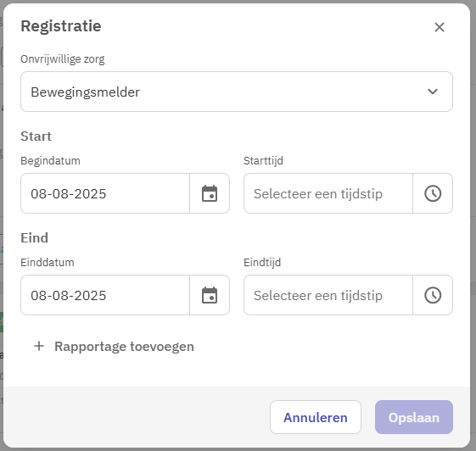Open the Onvrijwillige zorg combo box showing Bewegingsmelder
The image size is (476, 451).
[x=237, y=92]
